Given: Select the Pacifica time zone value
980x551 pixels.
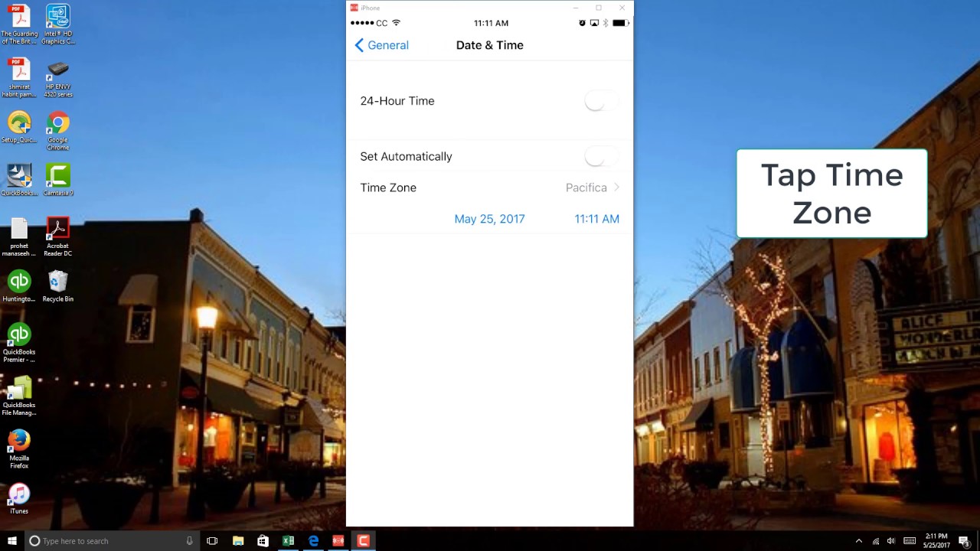Looking at the screenshot, I should pos(586,187).
